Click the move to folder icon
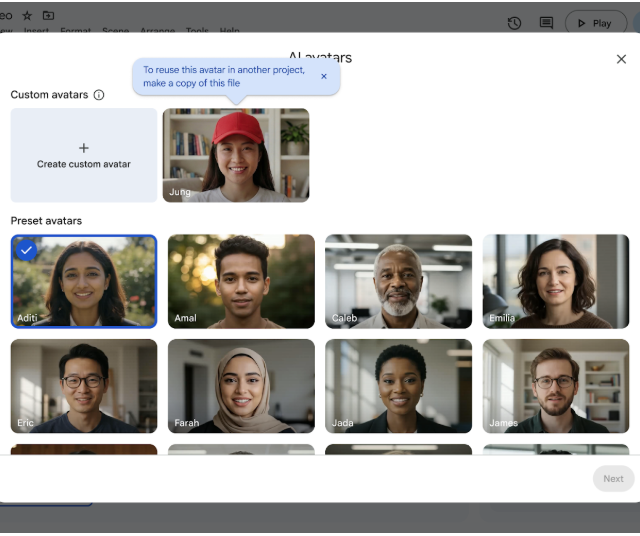Screen dimensions: 640x536 point(48,15)
